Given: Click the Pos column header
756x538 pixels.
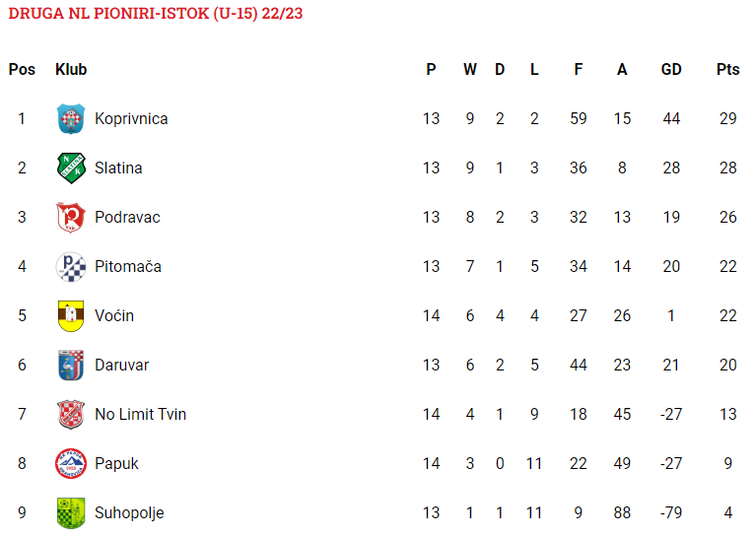Looking at the screenshot, I should click(x=22, y=69).
